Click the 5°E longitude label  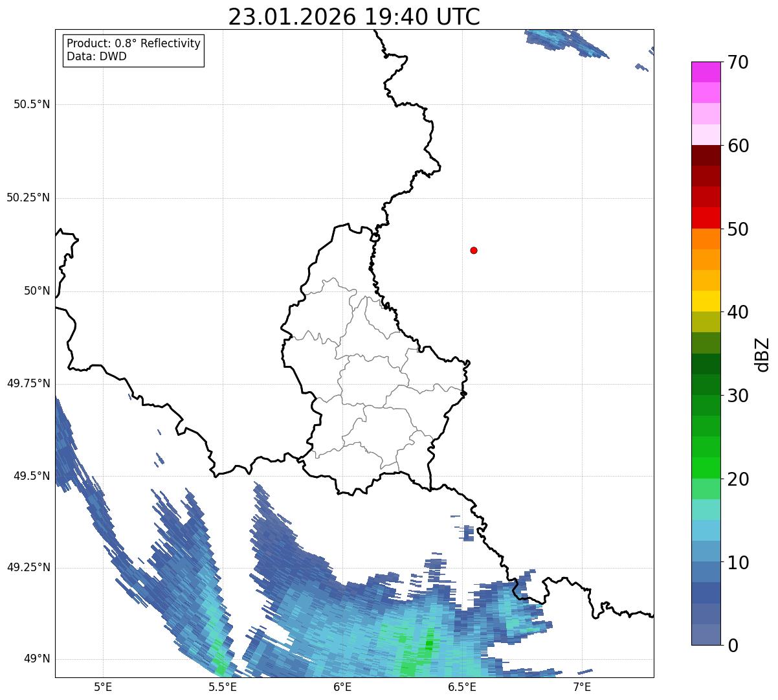pos(103,687)
